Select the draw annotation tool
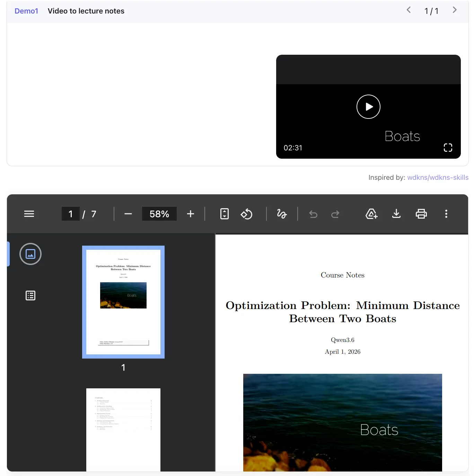The height and width of the screenshot is (476, 474). (x=282, y=214)
